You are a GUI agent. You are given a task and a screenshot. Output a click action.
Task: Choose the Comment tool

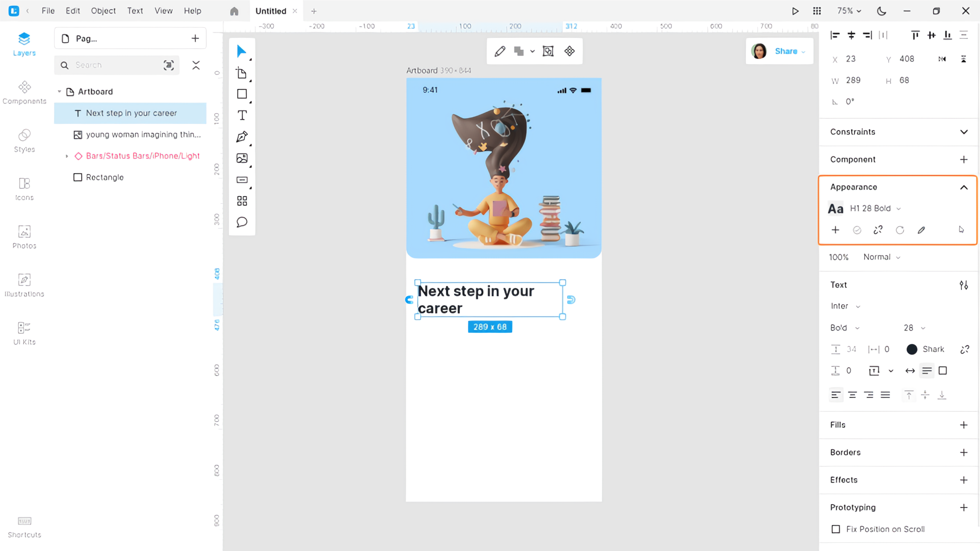pyautogui.click(x=242, y=222)
